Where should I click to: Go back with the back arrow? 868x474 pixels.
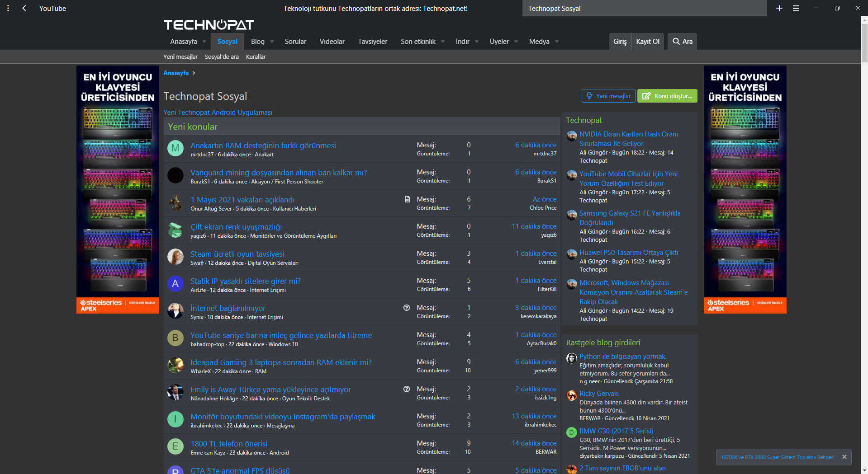pos(24,8)
